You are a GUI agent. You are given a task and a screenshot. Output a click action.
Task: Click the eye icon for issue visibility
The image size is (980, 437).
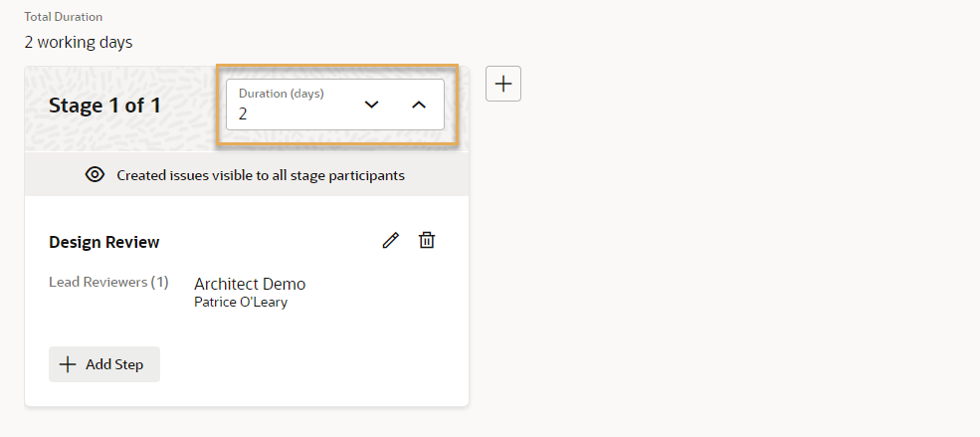click(95, 175)
